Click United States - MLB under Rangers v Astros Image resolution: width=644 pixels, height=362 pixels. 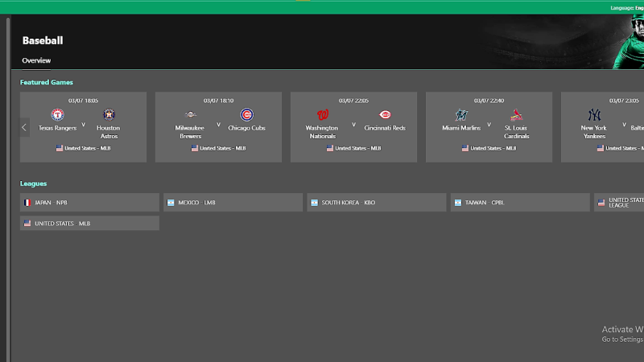tap(88, 148)
